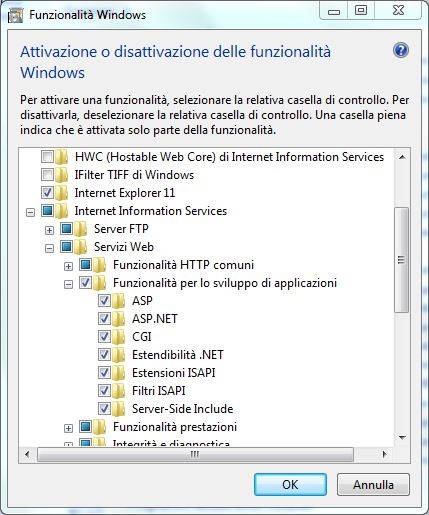429x515 pixels.
Task: Maximize the Funzionalità Windows dialog
Action: coord(361,11)
